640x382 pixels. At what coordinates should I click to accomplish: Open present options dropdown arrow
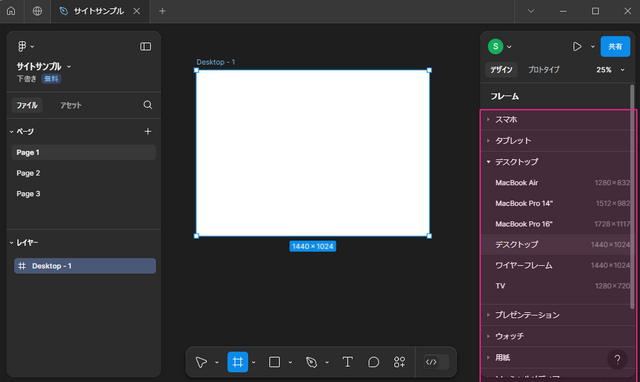tap(593, 47)
